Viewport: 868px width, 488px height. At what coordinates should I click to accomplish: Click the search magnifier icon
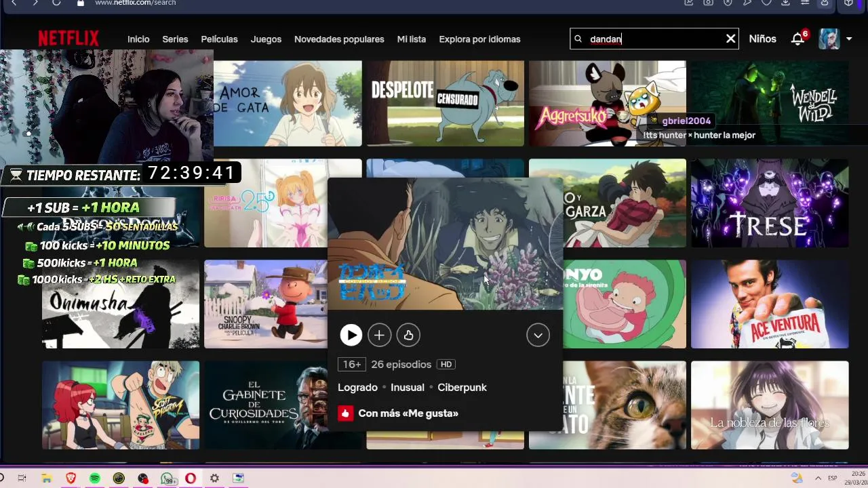(x=578, y=39)
